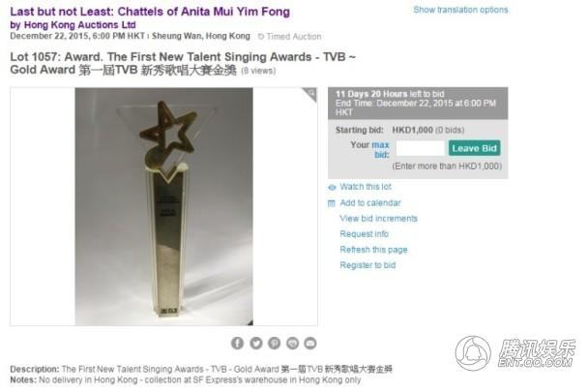Open the 'max bid' help link

pyautogui.click(x=381, y=149)
